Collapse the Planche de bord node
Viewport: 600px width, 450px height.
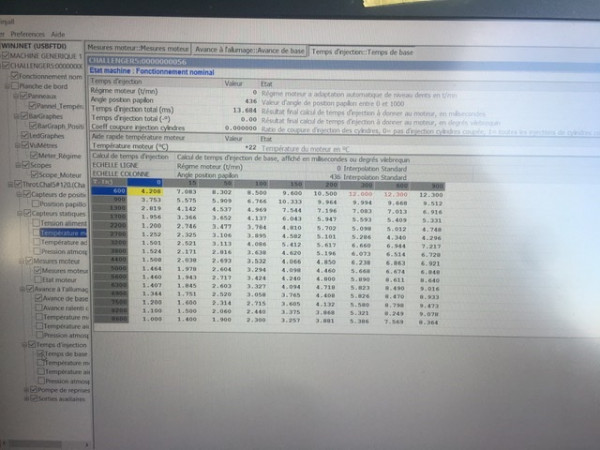7,86
